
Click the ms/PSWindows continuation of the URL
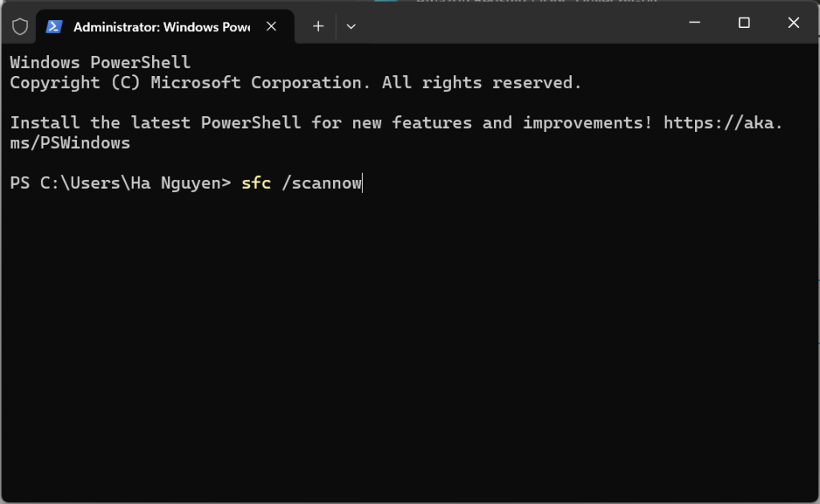coord(70,144)
